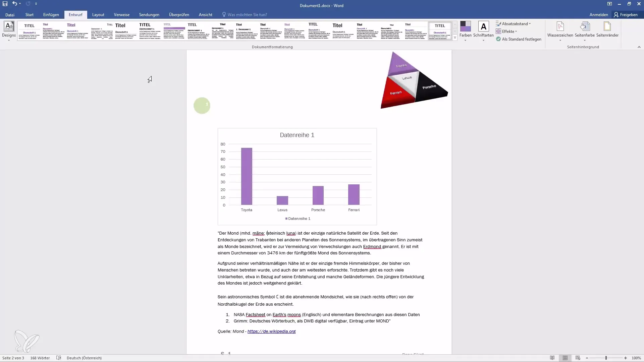Switch to the Sendungen tab
The image size is (644, 362).
pyautogui.click(x=149, y=15)
